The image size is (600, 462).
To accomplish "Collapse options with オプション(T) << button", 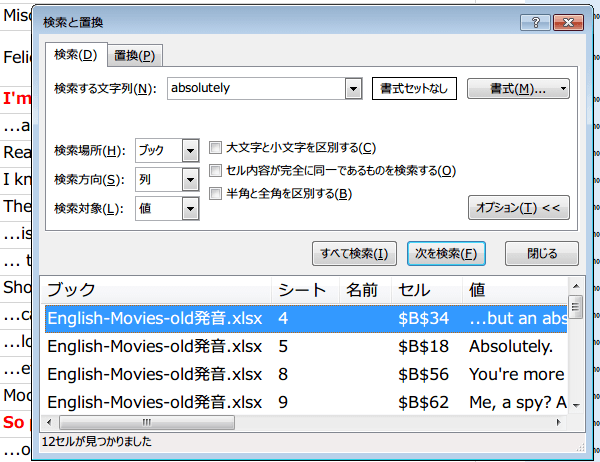I will click(518, 207).
